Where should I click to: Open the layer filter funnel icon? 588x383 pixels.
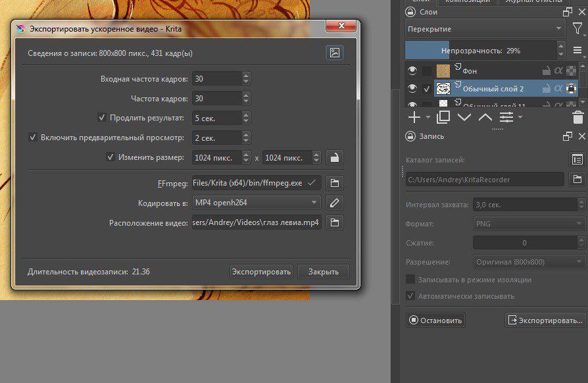[577, 29]
